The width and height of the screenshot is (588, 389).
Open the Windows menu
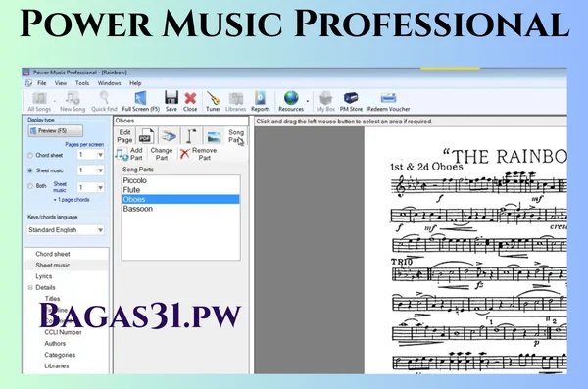point(109,83)
